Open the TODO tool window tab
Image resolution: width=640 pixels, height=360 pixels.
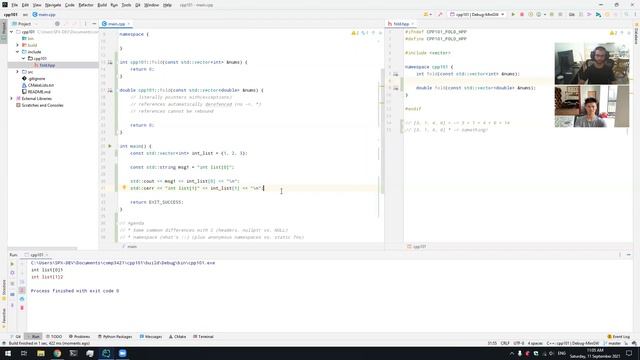coord(54,336)
